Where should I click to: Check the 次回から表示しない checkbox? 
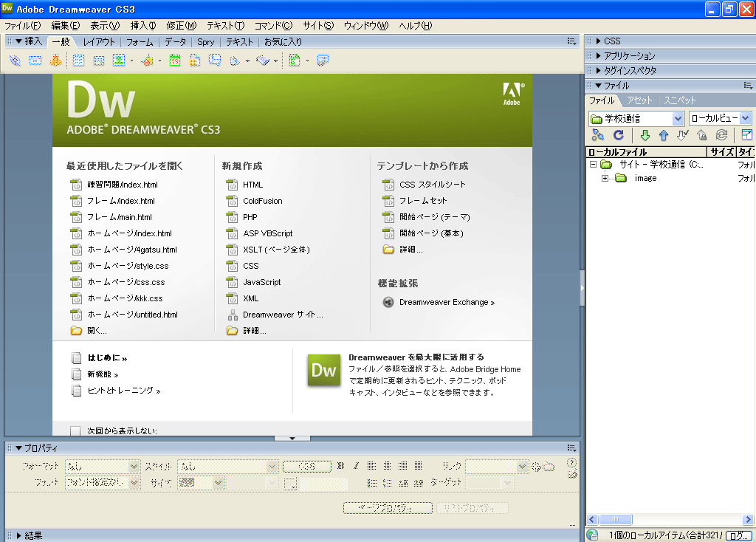pos(75,430)
